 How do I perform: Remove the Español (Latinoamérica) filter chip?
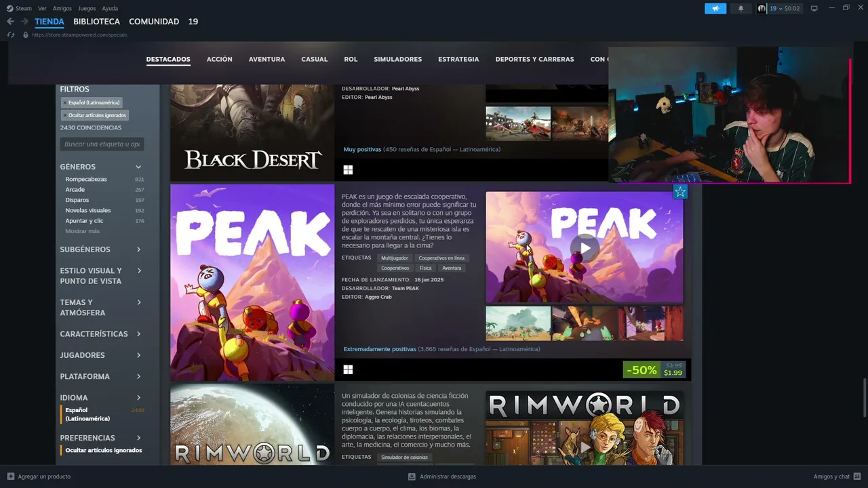pyautogui.click(x=65, y=103)
